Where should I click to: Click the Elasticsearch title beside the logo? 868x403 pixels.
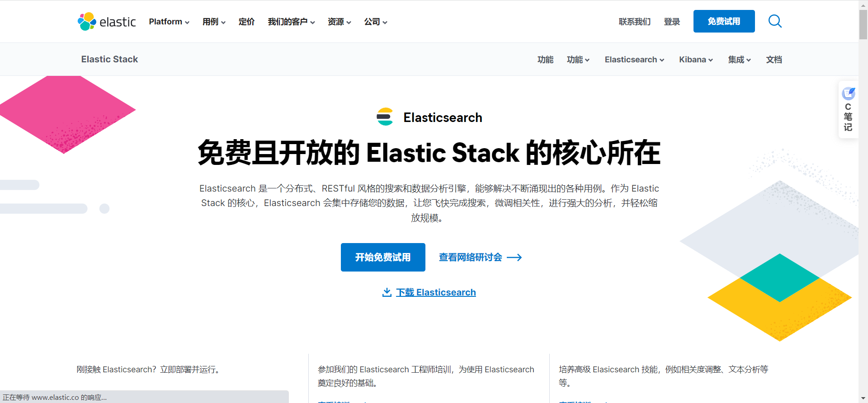443,117
